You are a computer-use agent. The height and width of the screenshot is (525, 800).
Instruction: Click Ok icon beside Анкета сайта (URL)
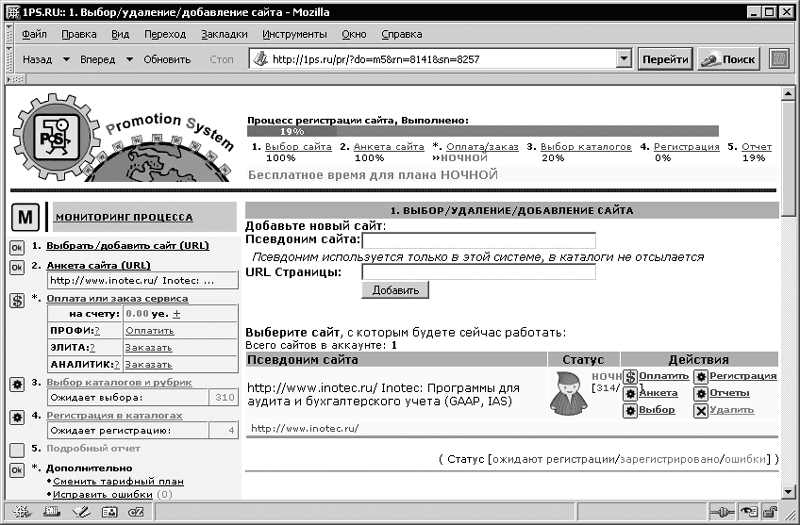[x=17, y=267]
